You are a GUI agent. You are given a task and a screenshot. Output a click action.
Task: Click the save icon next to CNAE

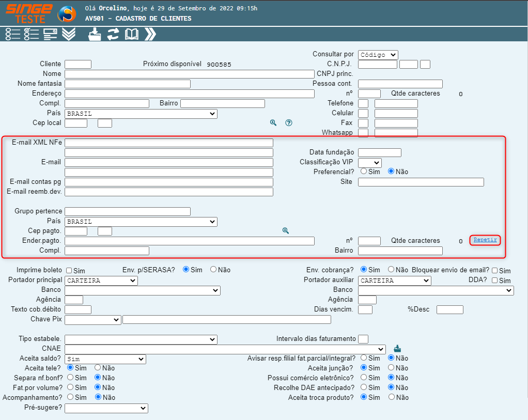pos(397,348)
